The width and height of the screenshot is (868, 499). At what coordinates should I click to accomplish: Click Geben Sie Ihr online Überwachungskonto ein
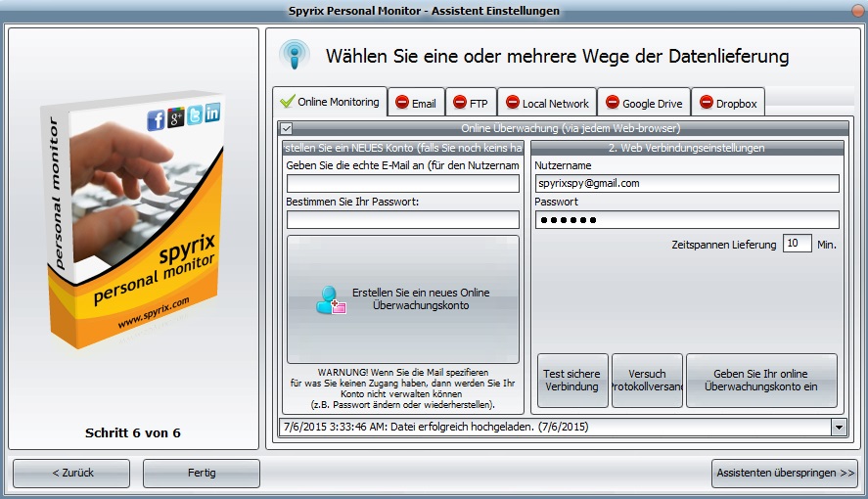761,381
